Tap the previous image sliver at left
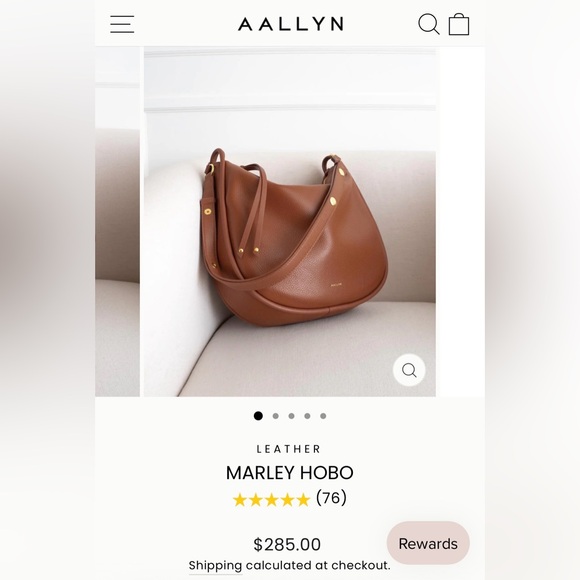 (117, 222)
